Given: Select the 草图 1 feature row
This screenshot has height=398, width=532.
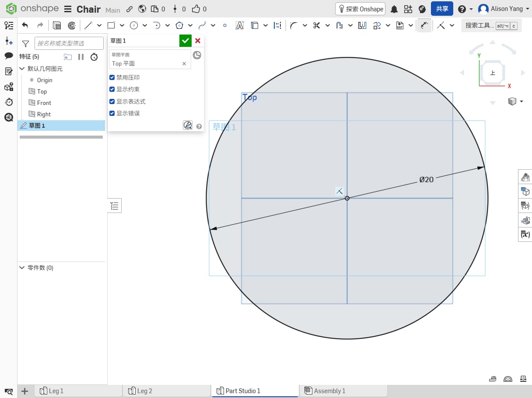Looking at the screenshot, I should pos(61,126).
